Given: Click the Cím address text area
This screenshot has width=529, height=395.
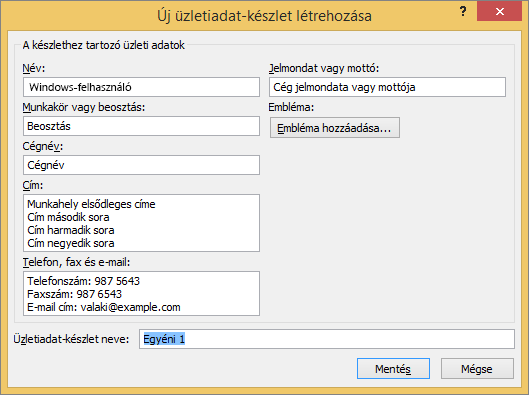Looking at the screenshot, I should point(141,223).
